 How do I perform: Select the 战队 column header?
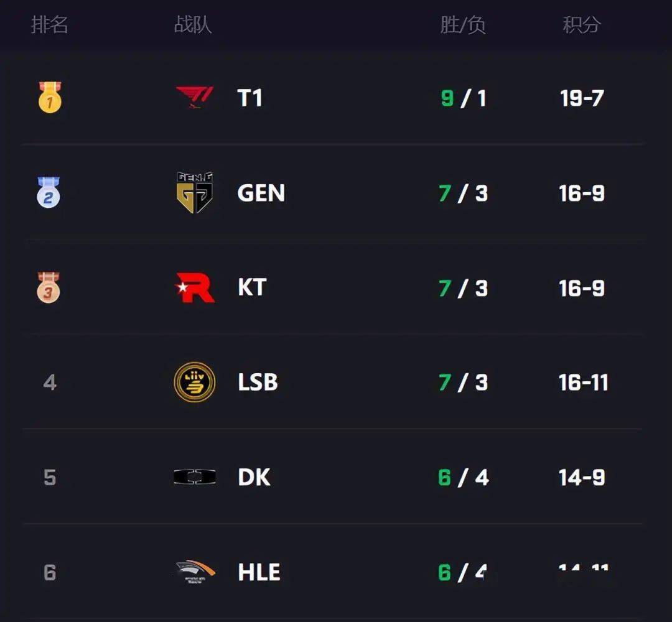193,25
